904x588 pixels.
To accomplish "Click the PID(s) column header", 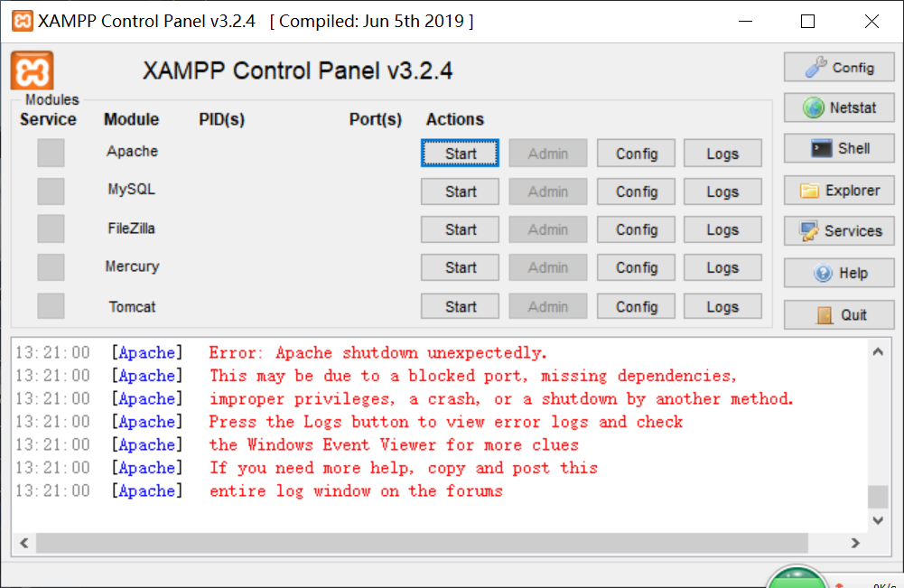I will point(222,119).
